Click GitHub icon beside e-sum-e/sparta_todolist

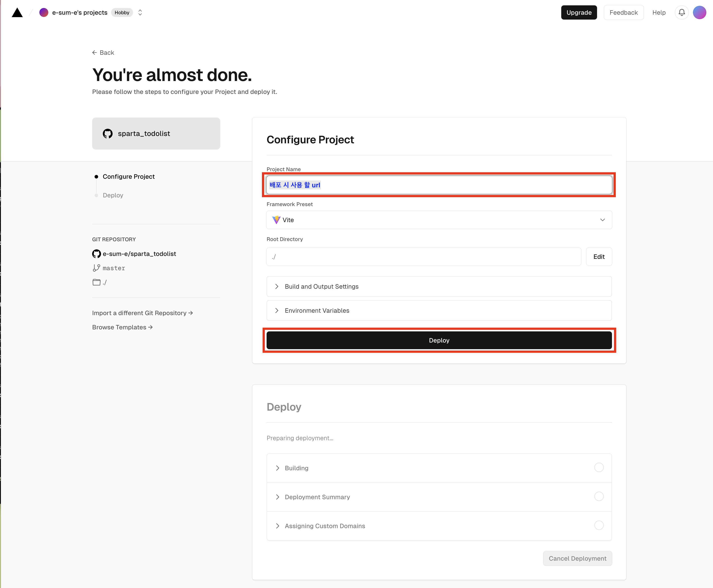pos(97,254)
